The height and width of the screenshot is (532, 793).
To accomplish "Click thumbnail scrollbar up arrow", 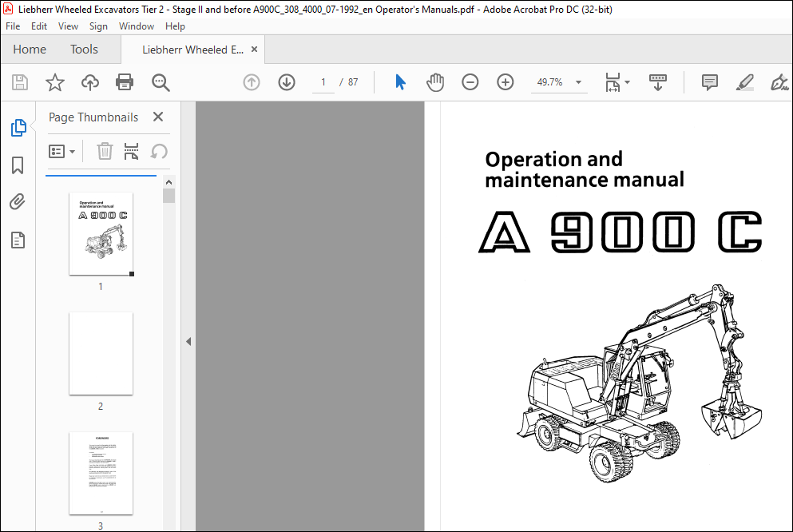I will 169,182.
